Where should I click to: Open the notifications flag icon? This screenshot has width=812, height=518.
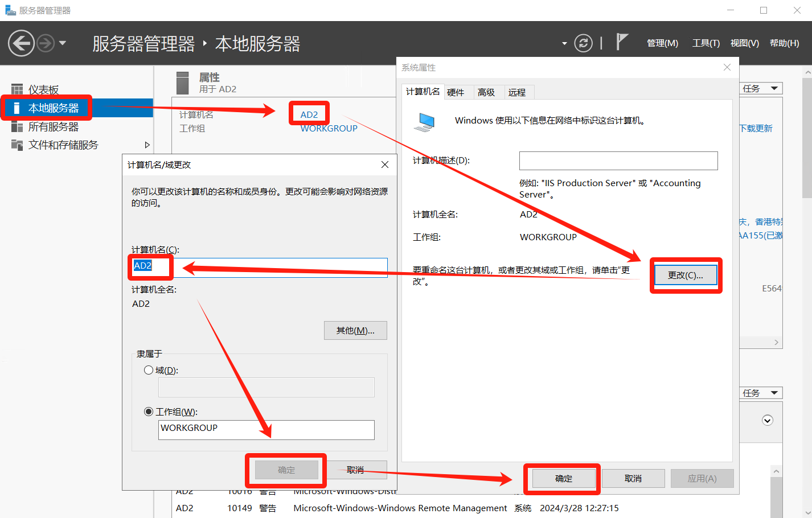(622, 42)
